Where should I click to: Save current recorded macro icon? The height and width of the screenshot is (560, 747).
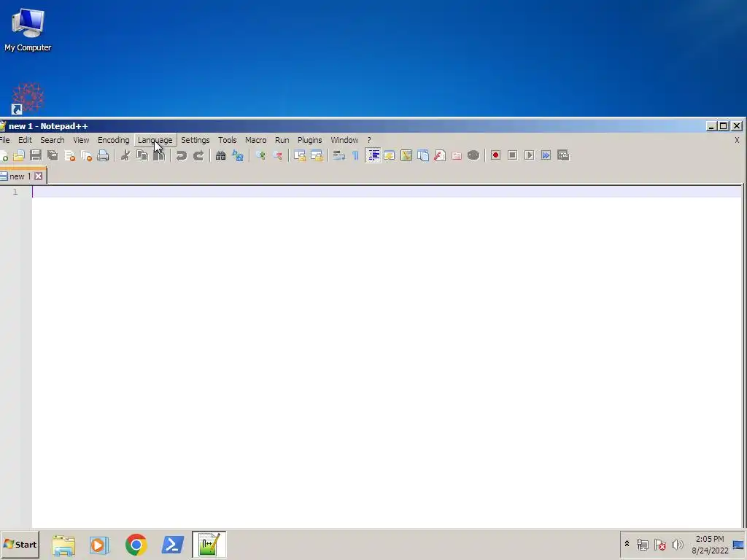click(563, 156)
